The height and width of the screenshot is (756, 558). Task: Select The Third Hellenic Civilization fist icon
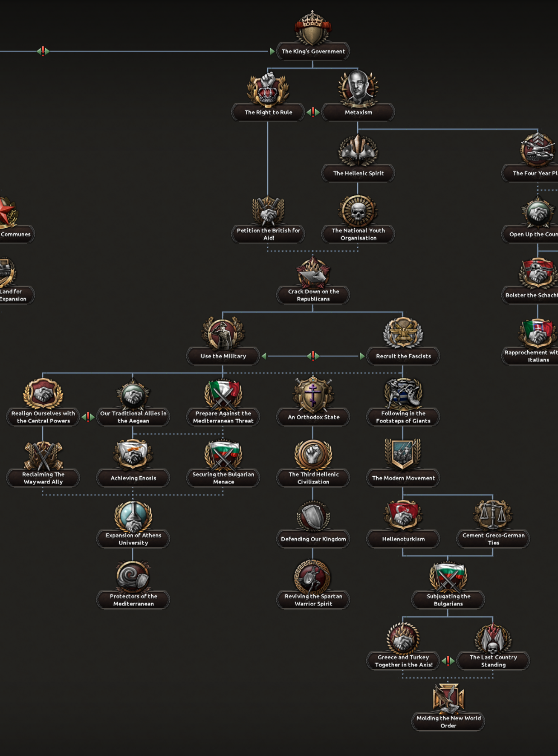click(313, 455)
